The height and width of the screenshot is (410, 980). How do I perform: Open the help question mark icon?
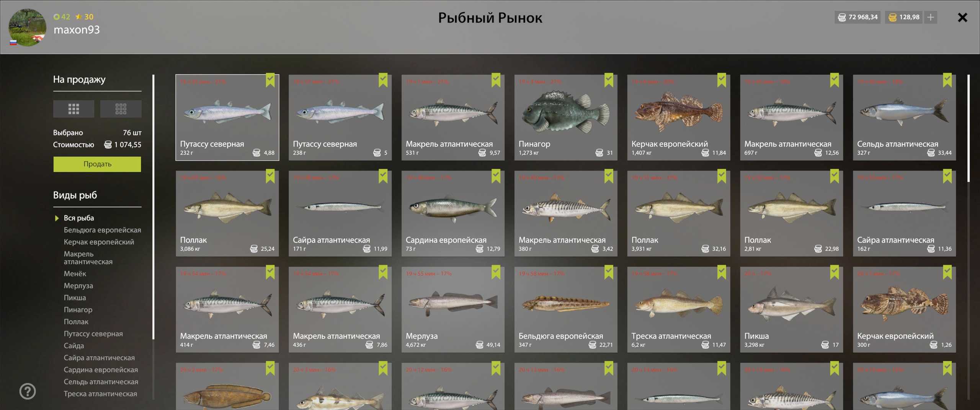click(28, 391)
